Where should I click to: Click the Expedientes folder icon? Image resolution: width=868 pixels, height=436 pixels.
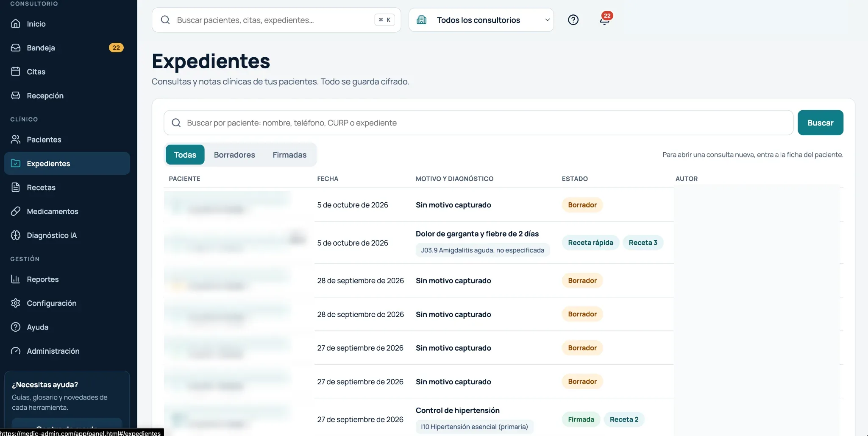(16, 163)
